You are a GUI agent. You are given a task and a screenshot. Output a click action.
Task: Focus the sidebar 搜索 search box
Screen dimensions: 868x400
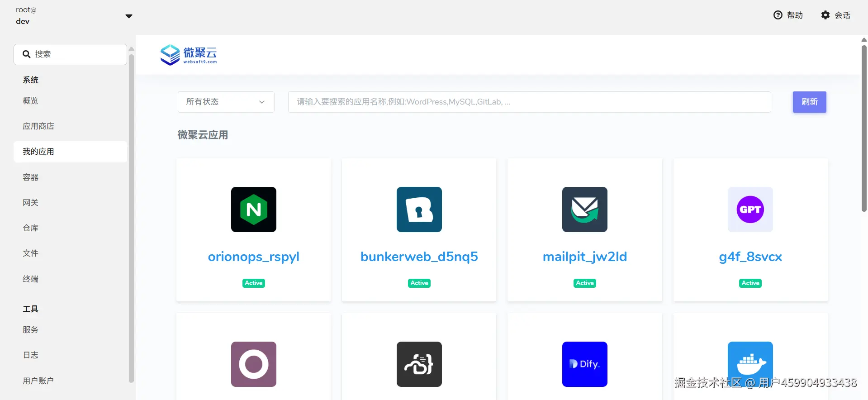click(70, 54)
